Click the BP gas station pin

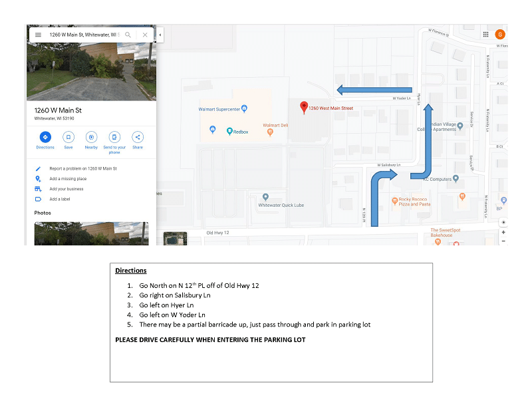(504, 201)
